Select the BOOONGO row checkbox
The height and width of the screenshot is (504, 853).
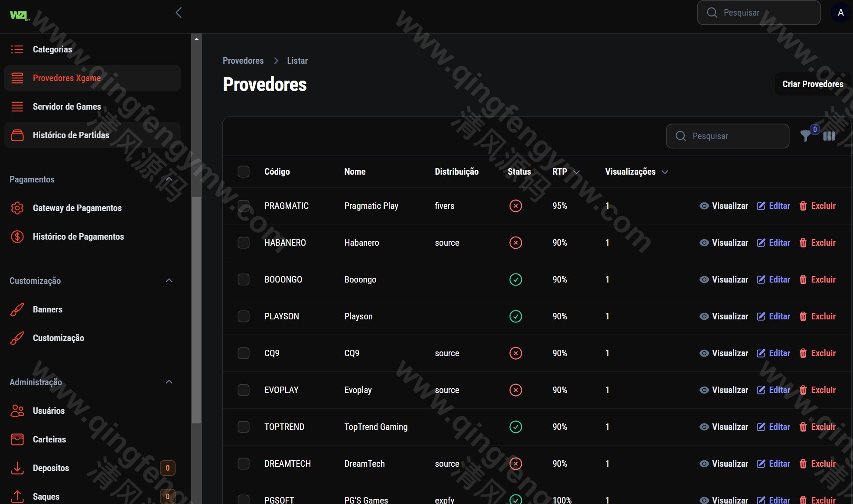[x=244, y=280]
